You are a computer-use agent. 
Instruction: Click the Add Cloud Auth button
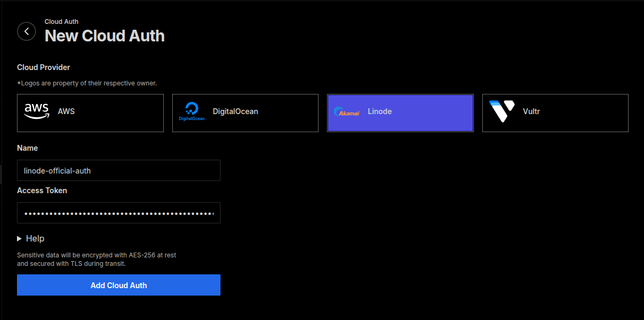[118, 285]
